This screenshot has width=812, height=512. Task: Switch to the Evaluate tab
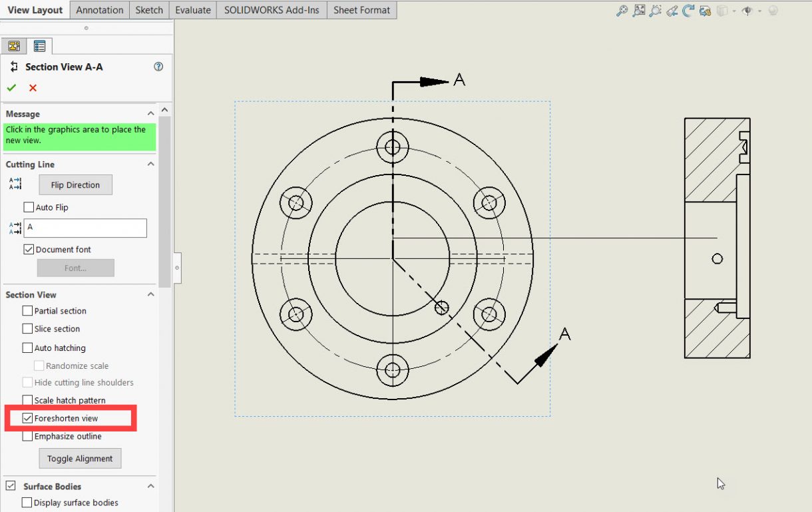click(x=193, y=10)
